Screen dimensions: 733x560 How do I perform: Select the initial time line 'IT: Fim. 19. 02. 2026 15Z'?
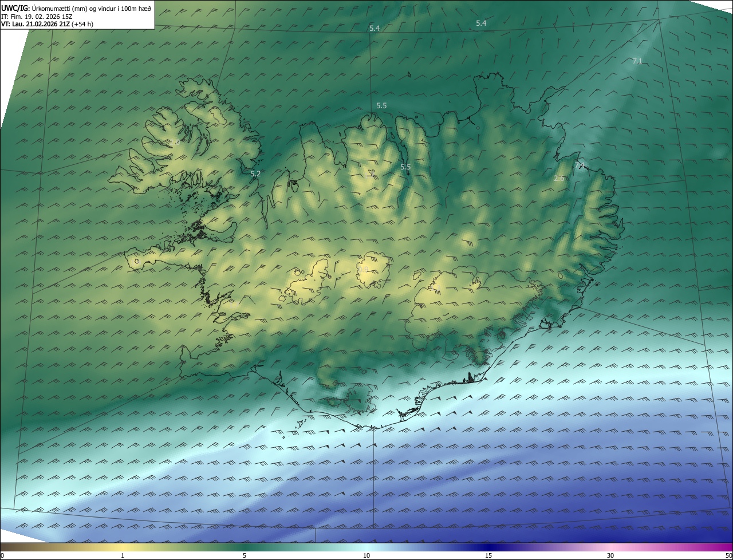(37, 17)
